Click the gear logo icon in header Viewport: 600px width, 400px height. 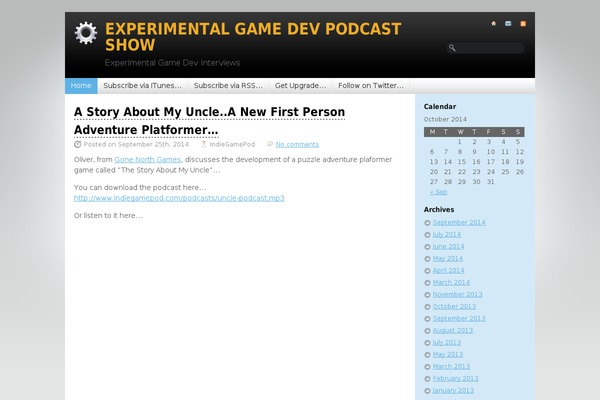[x=86, y=33]
